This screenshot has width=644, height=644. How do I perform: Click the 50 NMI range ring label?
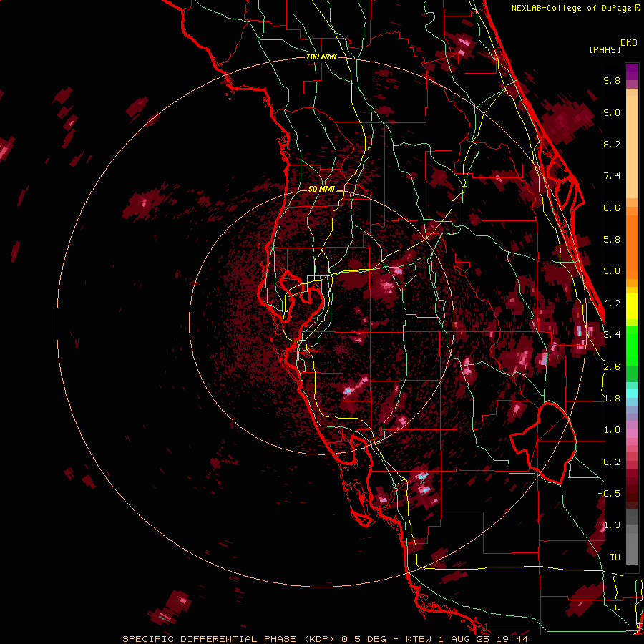(321, 190)
